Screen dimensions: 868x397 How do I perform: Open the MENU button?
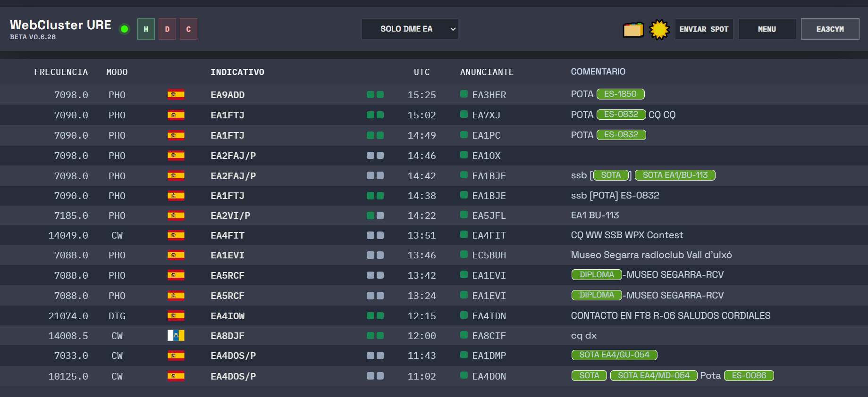[767, 29]
